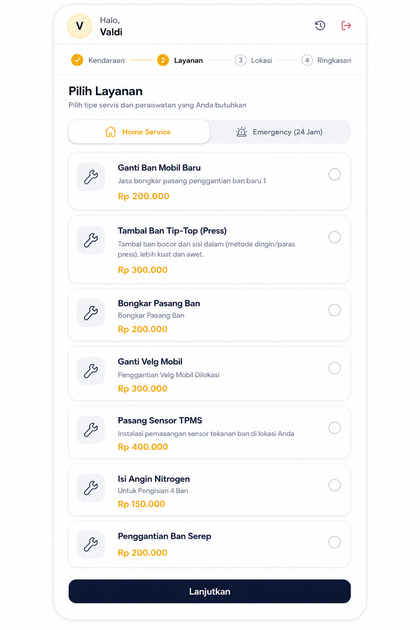Jump to step 4 Ringkasan
Screen dimensions: 420x630
(x=326, y=60)
